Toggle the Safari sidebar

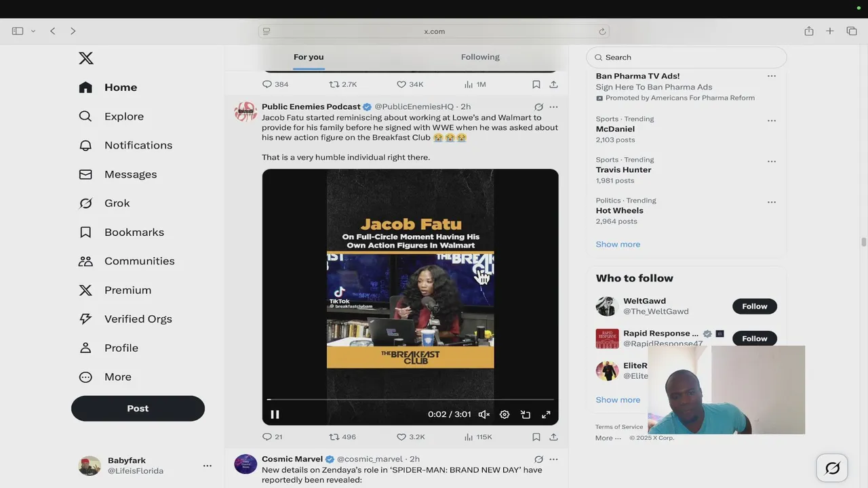tap(18, 31)
